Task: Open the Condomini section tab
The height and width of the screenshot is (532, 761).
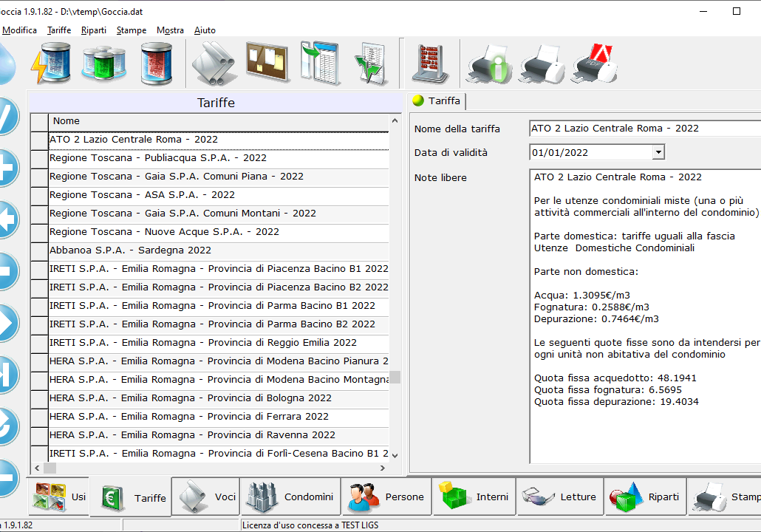Action: (290, 497)
